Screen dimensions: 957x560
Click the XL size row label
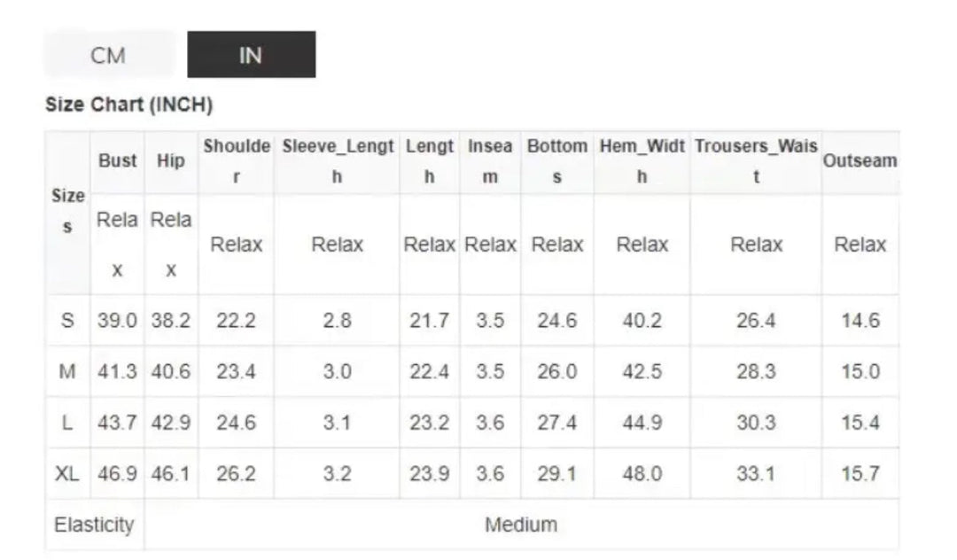point(67,474)
